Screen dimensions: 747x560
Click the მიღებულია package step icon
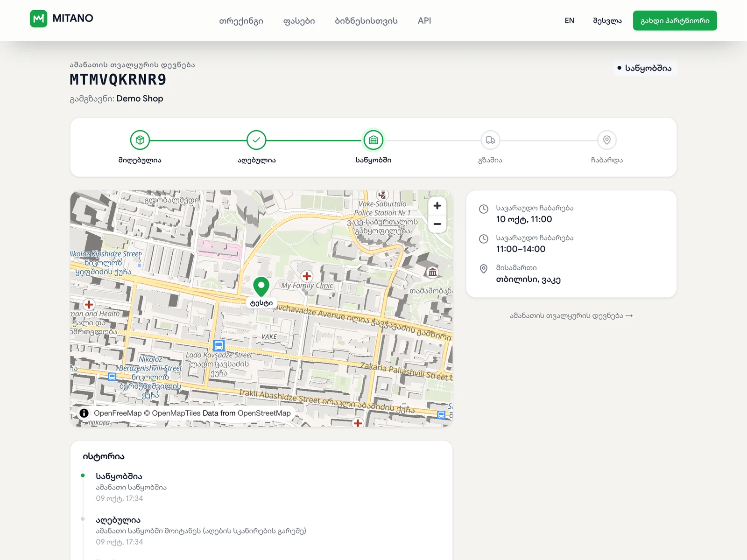140,140
